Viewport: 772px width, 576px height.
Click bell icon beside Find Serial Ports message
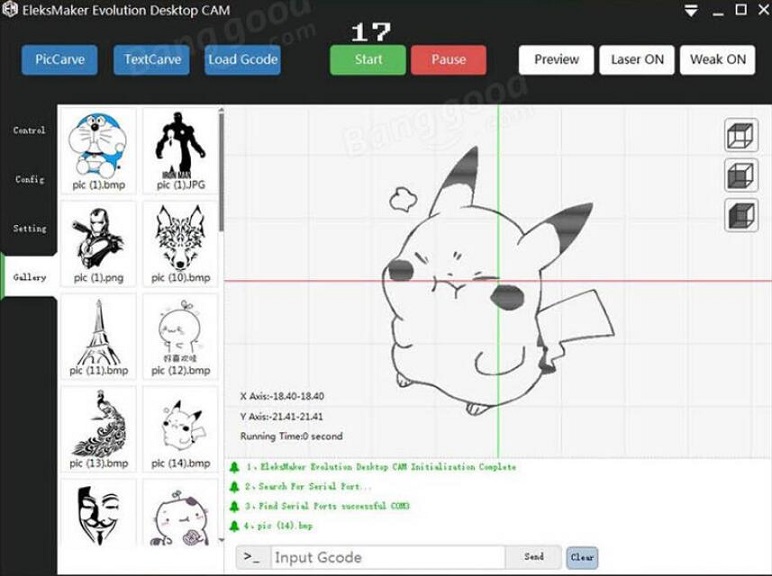[x=234, y=506]
